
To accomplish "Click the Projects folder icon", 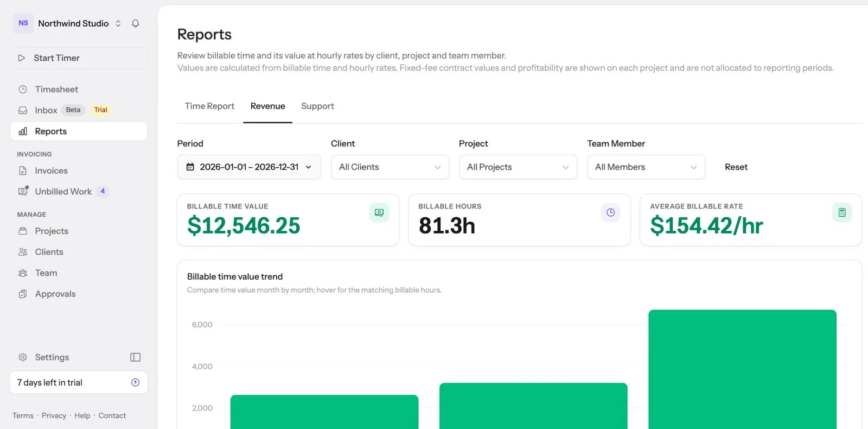I will point(23,231).
